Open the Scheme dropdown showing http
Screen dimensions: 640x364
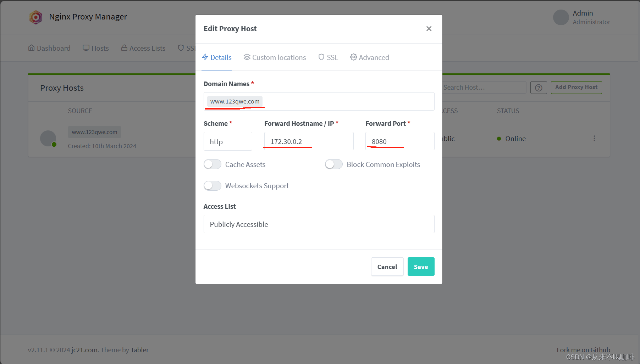[228, 141]
